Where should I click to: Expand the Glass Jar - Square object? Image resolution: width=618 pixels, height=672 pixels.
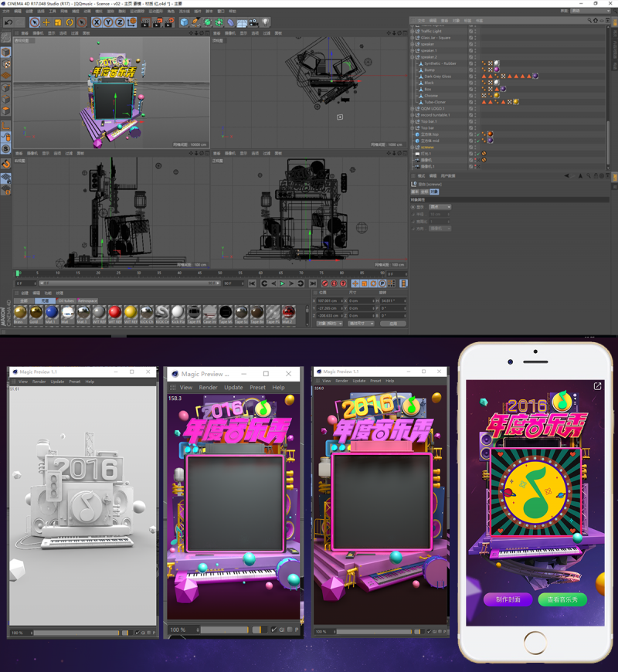pos(413,38)
